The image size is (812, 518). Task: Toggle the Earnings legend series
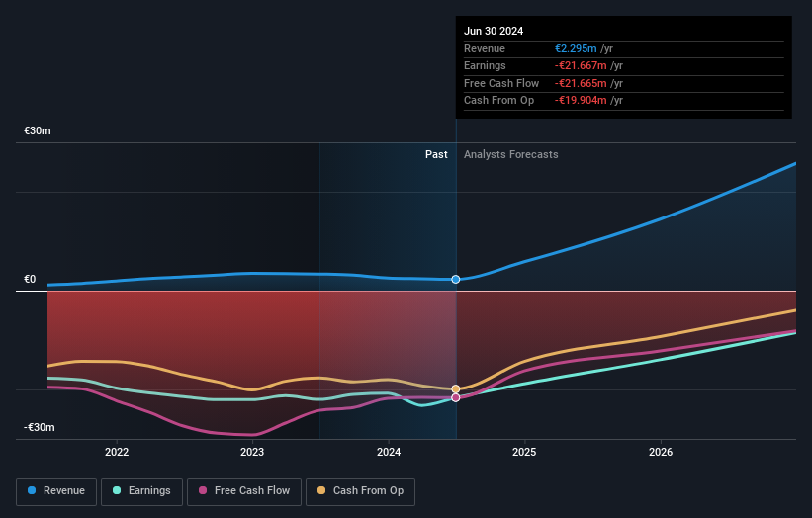click(x=141, y=491)
